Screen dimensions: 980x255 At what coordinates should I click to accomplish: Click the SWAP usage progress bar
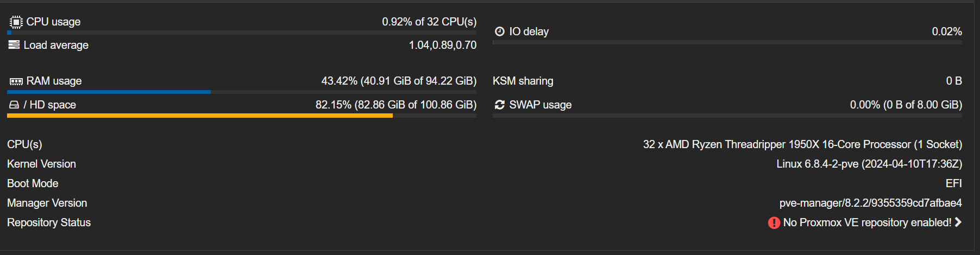727,116
